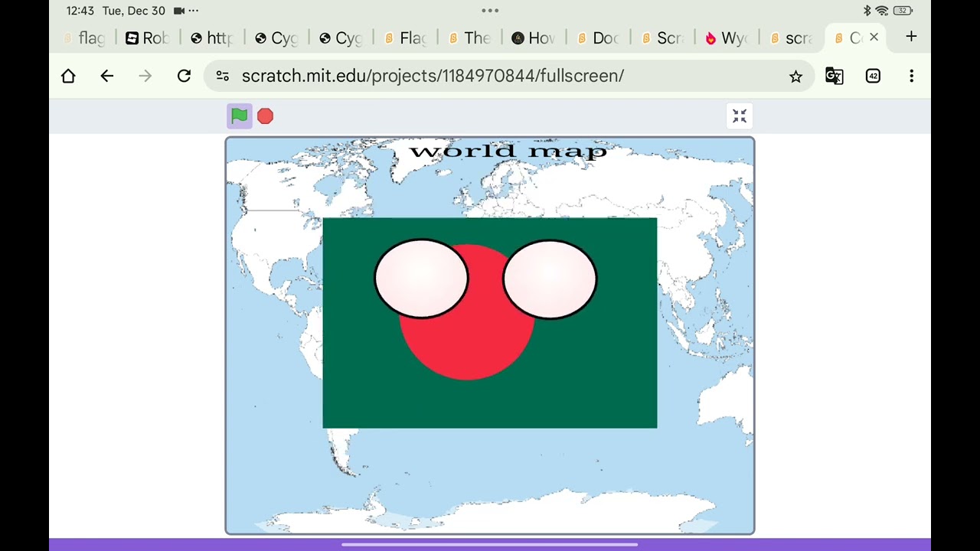Open a new tab with plus button
980x551 pixels.
(x=911, y=37)
